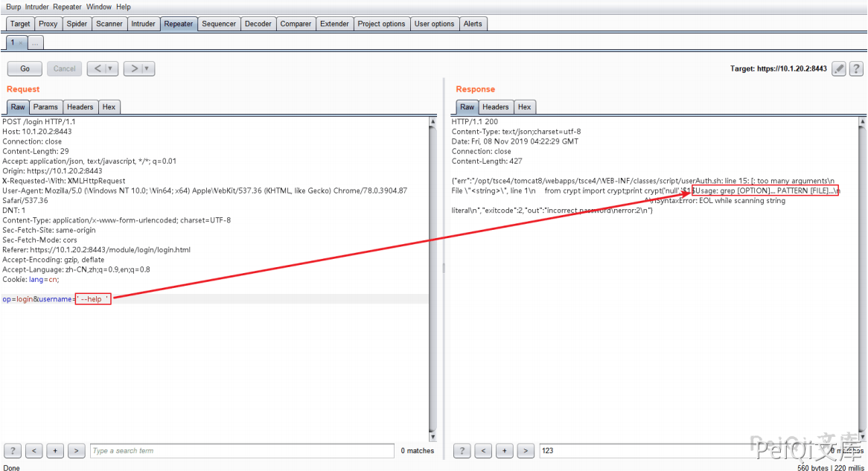This screenshot has width=868, height=471.
Task: Click request search previous match button
Action: point(34,451)
